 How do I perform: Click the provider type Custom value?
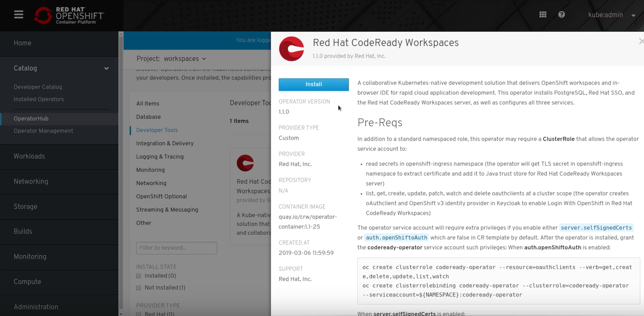click(288, 138)
